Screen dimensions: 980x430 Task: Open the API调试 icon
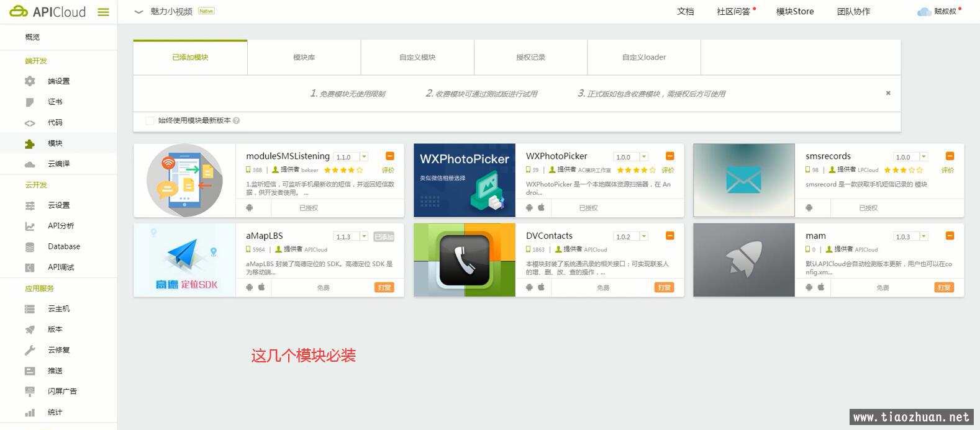tap(30, 267)
